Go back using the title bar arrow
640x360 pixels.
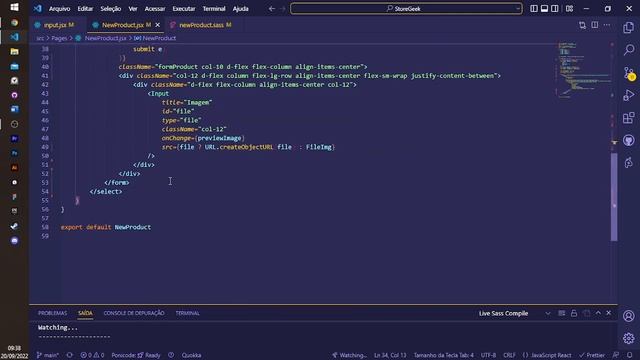click(272, 9)
